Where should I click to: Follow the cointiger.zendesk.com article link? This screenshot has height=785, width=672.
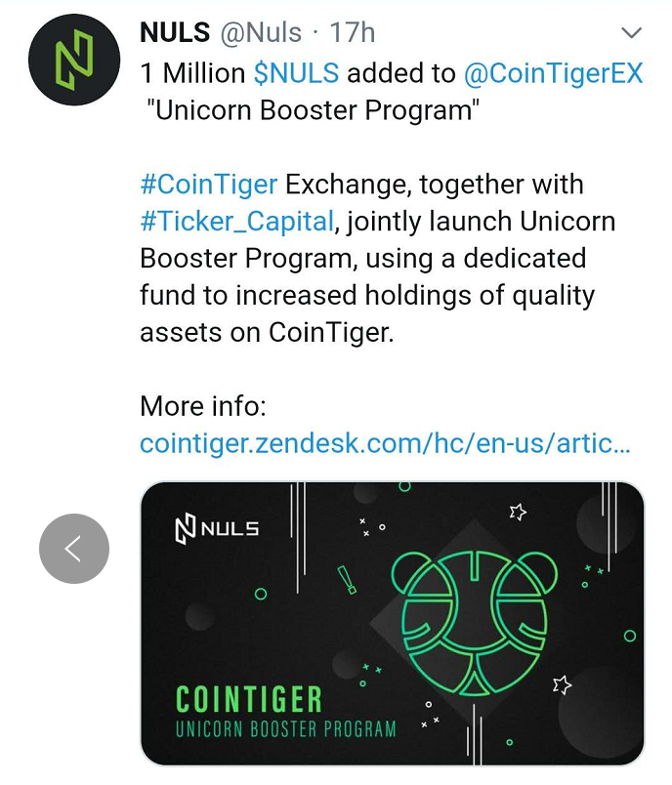point(385,443)
